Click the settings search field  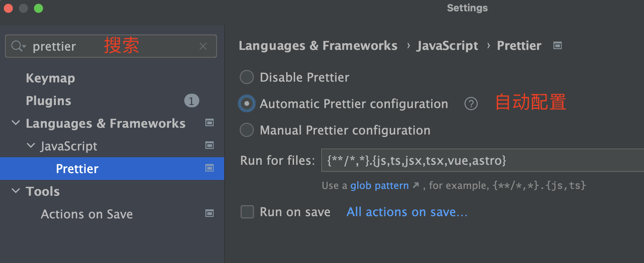pyautogui.click(x=111, y=46)
